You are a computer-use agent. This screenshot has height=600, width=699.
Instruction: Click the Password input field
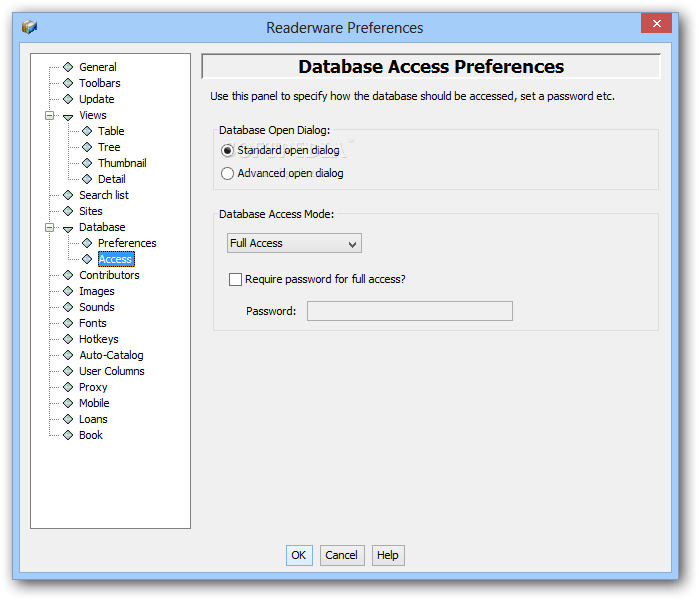[410, 311]
